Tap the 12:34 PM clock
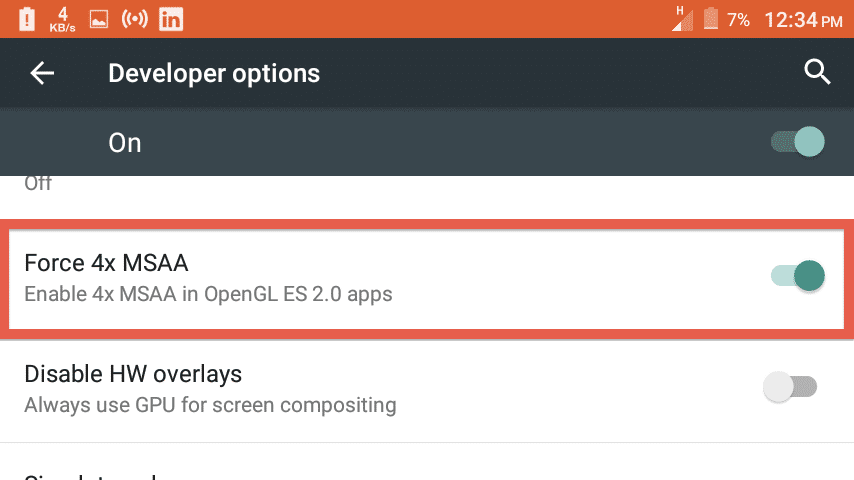The width and height of the screenshot is (854, 480). pos(803,21)
